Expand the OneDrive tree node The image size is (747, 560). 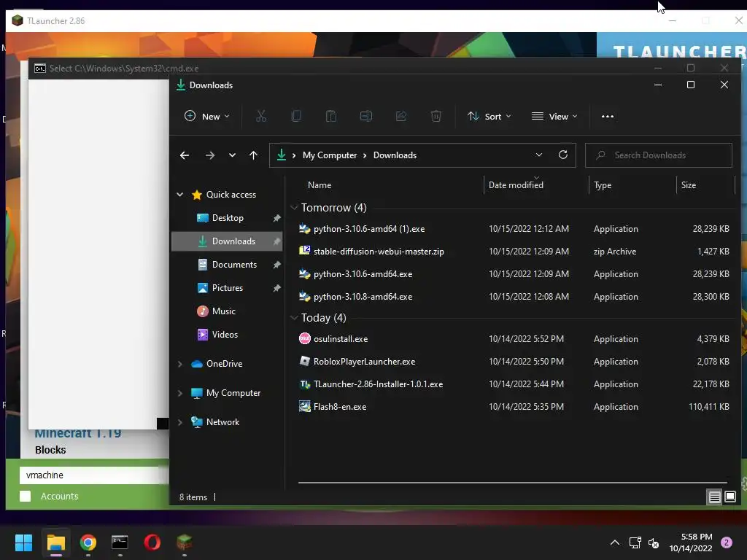pyautogui.click(x=180, y=364)
